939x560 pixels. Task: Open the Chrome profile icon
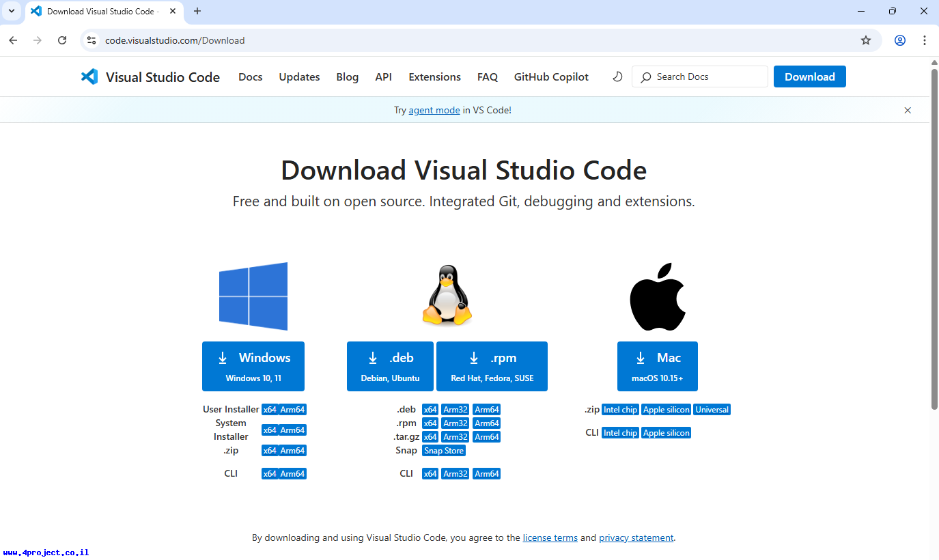[900, 40]
